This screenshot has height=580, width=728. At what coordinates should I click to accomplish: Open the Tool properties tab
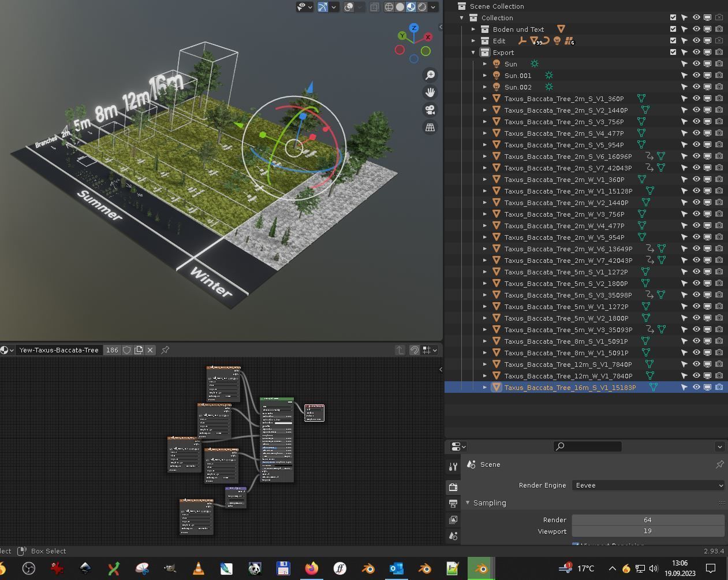tap(453, 467)
